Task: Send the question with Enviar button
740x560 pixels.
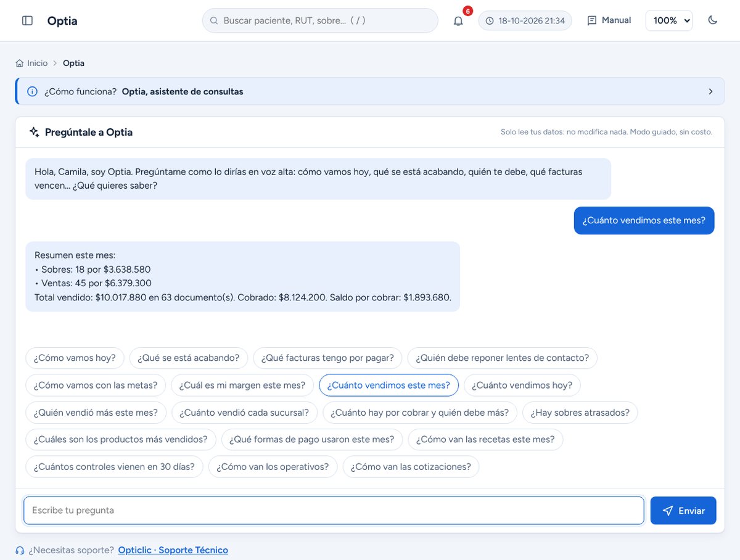Action: [683, 511]
